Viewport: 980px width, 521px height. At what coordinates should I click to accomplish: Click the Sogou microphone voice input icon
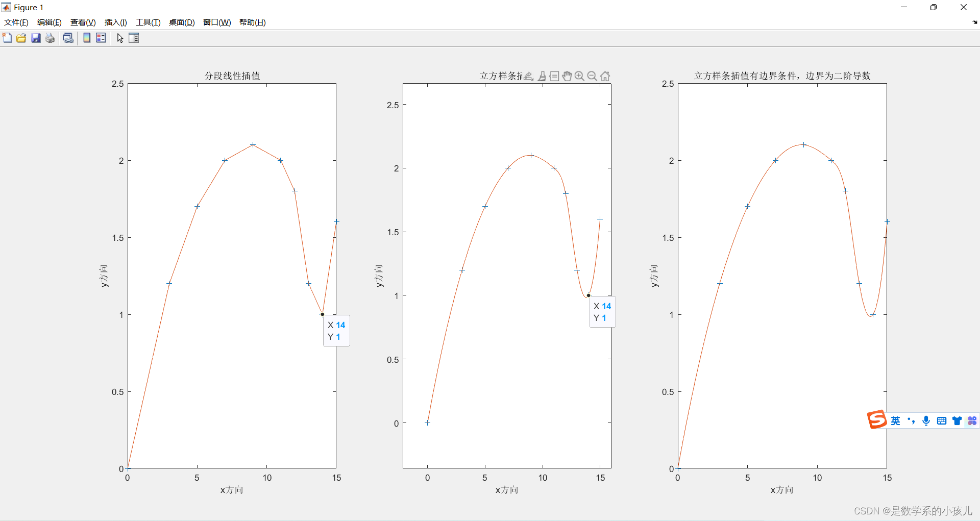(x=926, y=421)
